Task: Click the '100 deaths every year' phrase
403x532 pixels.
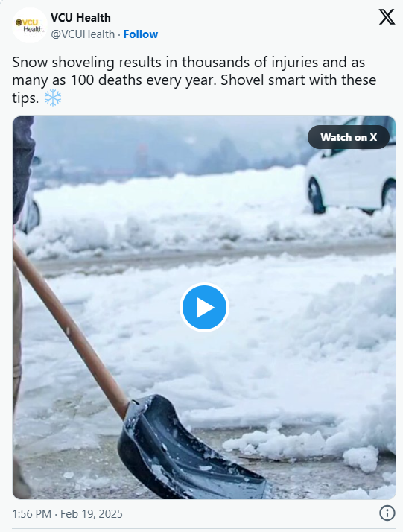Action: point(144,80)
